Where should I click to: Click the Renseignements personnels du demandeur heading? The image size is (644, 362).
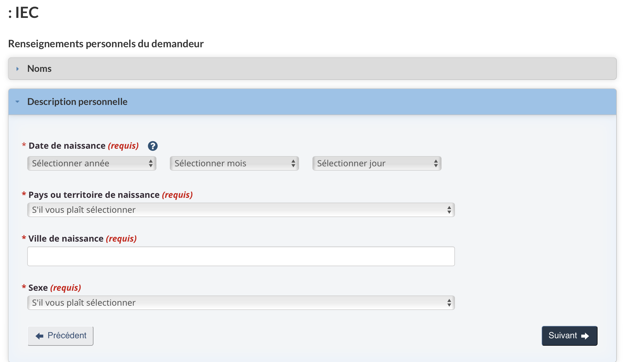pyautogui.click(x=106, y=44)
